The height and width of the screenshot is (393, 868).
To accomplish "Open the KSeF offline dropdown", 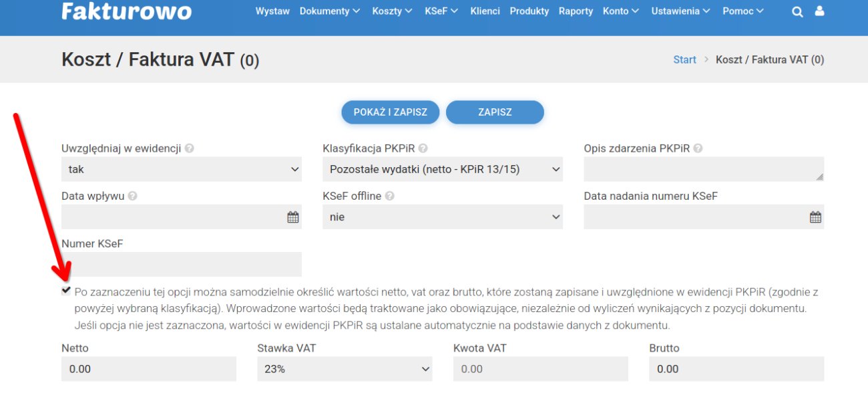I will point(442,217).
